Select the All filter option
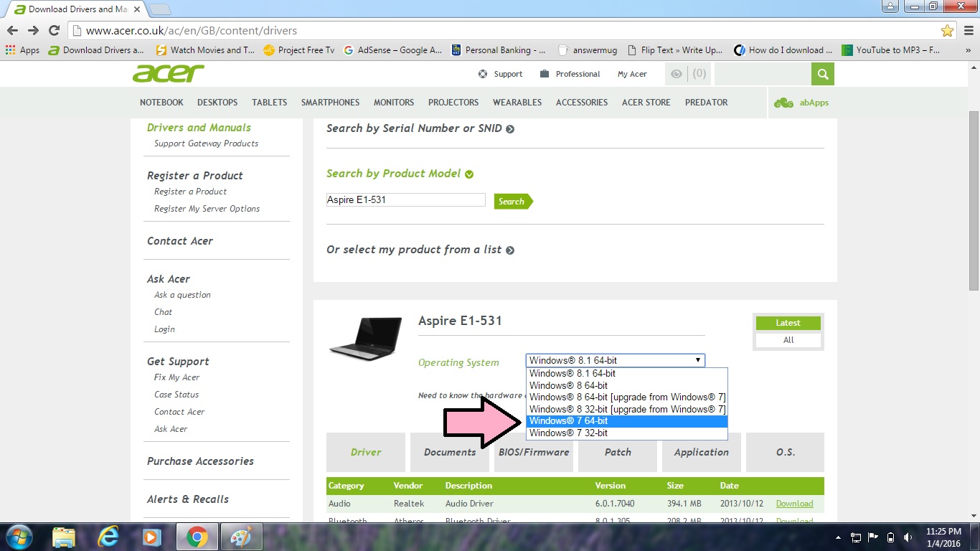The height and width of the screenshot is (551, 980). click(788, 340)
